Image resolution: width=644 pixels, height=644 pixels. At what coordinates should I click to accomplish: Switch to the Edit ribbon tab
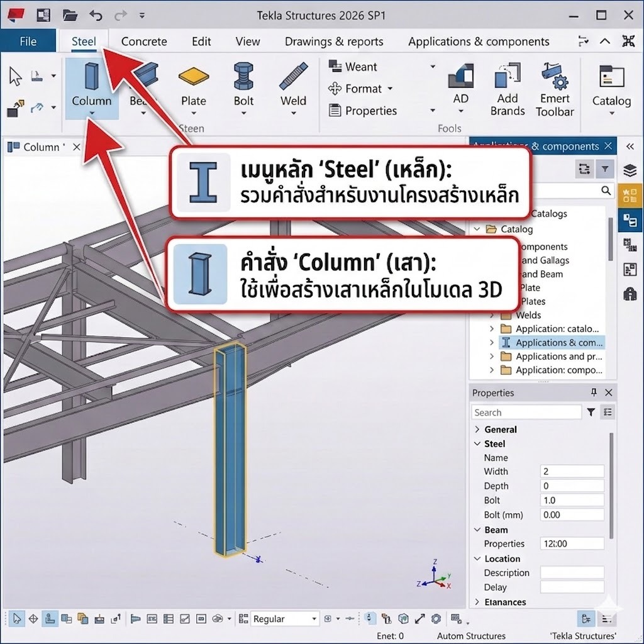tap(201, 42)
